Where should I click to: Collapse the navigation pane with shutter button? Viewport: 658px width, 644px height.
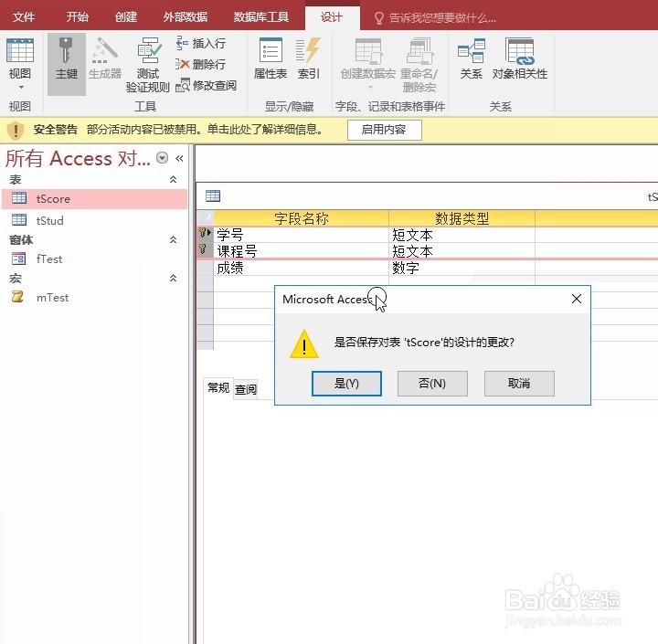coord(180,158)
